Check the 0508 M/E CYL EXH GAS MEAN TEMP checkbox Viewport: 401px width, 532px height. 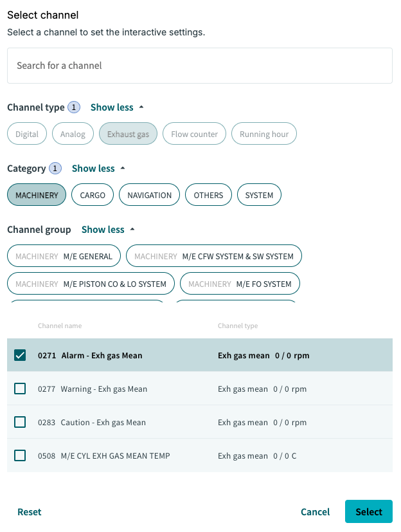(20, 455)
